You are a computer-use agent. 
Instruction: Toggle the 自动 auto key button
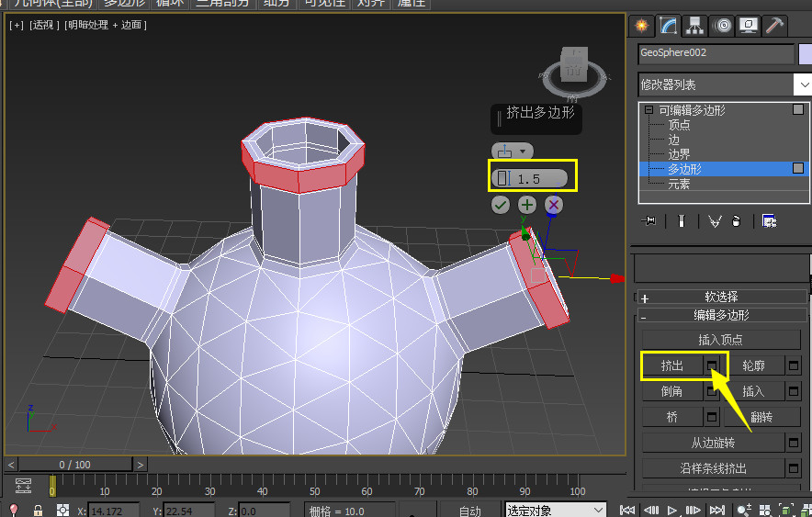(469, 510)
